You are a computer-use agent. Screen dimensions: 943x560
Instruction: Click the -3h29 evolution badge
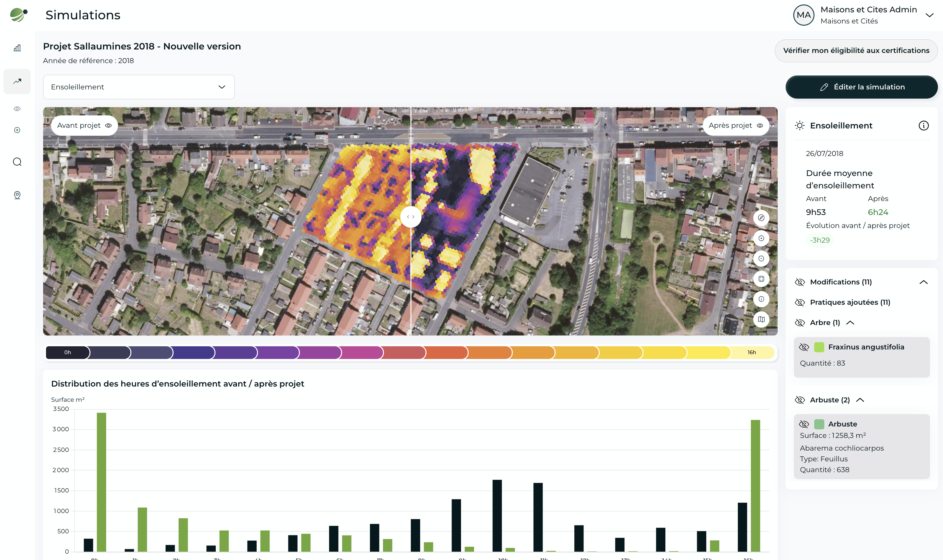820,240
